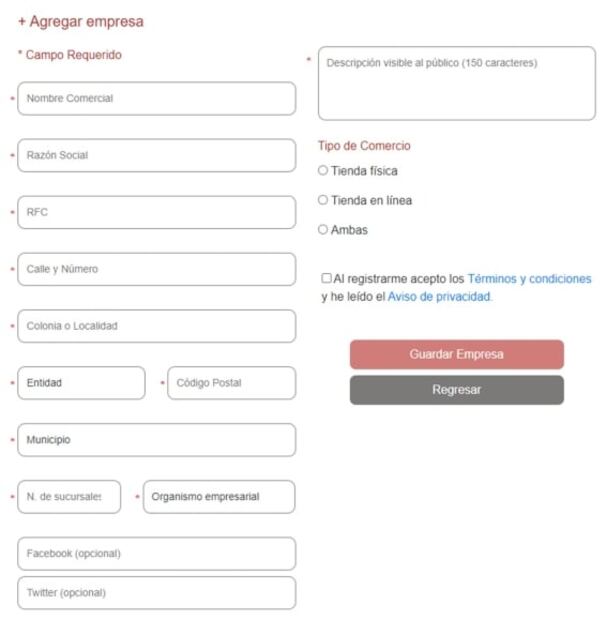This screenshot has width=607, height=620.
Task: Focus the public description text area
Action: pyautogui.click(x=456, y=84)
